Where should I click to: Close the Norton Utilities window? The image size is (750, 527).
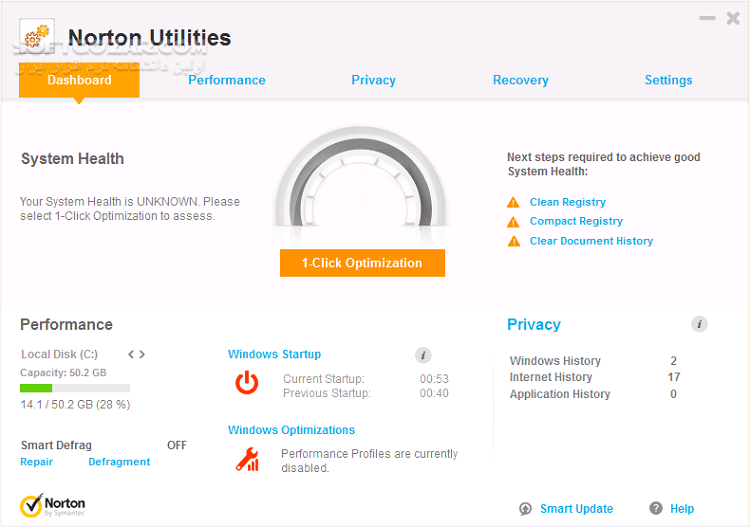click(733, 18)
